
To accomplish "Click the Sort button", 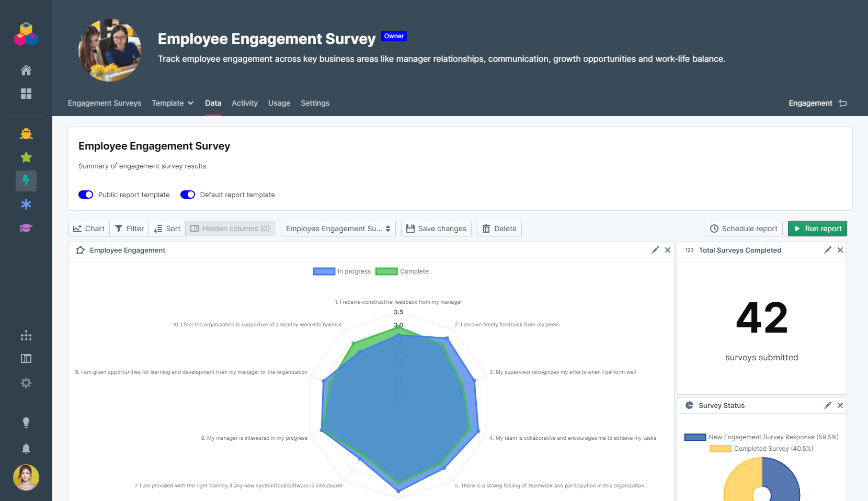I will 167,229.
